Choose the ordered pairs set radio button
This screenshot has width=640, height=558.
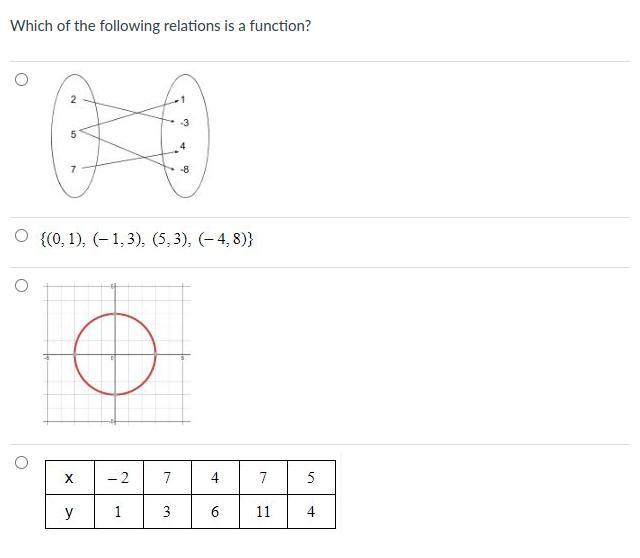click(21, 238)
